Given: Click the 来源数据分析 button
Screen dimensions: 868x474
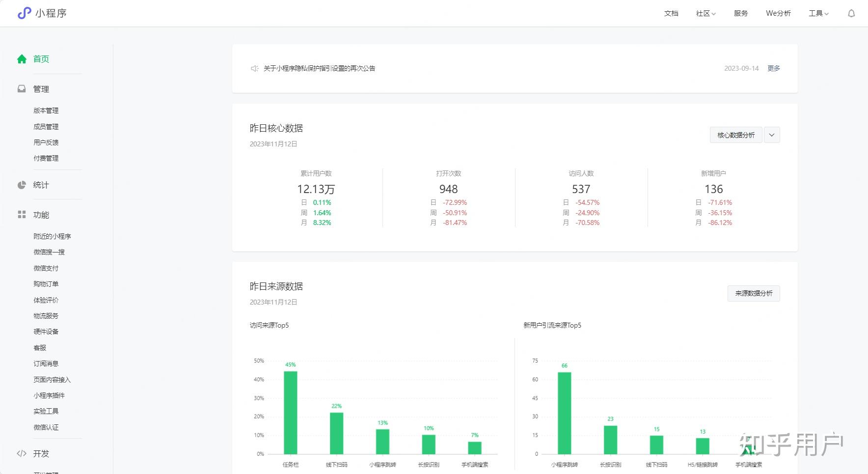Looking at the screenshot, I should tap(754, 293).
